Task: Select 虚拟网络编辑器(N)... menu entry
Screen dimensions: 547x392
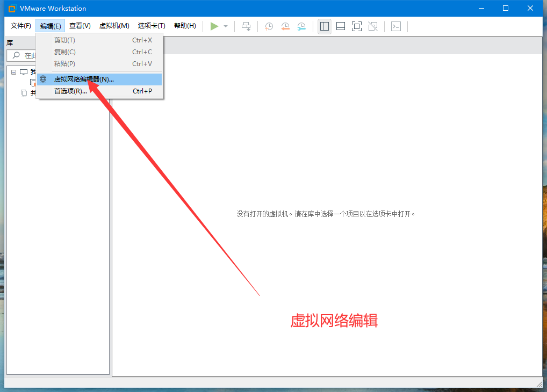Action: (x=84, y=79)
